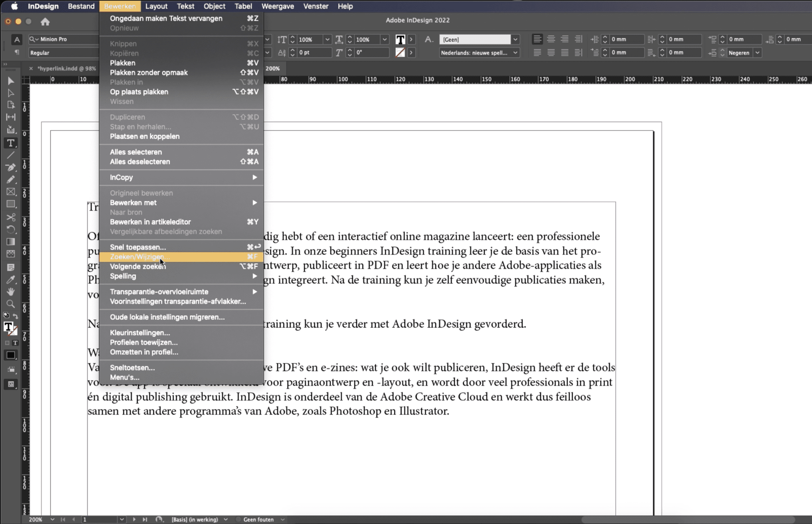Toggle formatting affects text (small T)
The width and height of the screenshot is (812, 524).
(x=15, y=343)
